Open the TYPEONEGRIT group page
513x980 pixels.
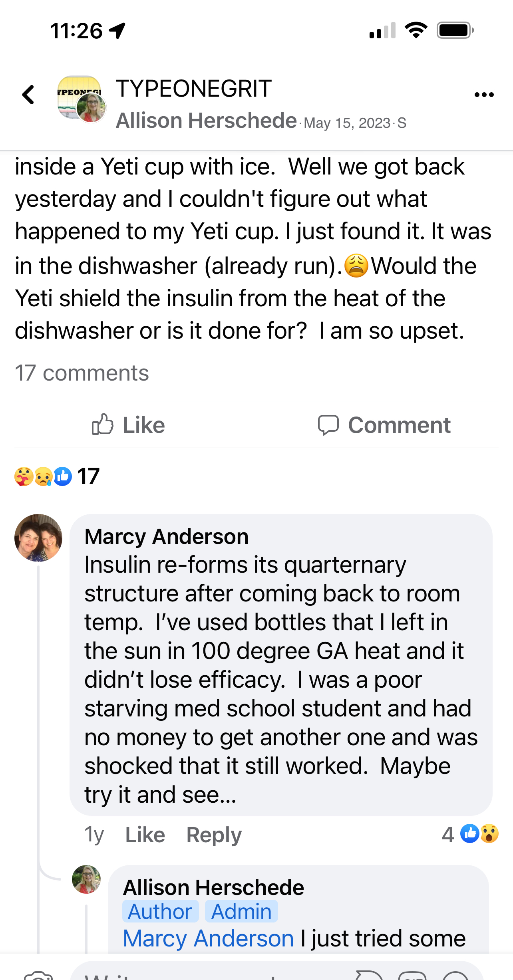193,88
